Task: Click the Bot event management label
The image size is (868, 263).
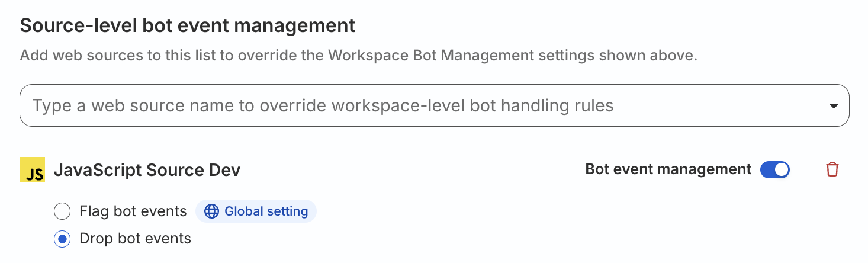Action: (668, 169)
